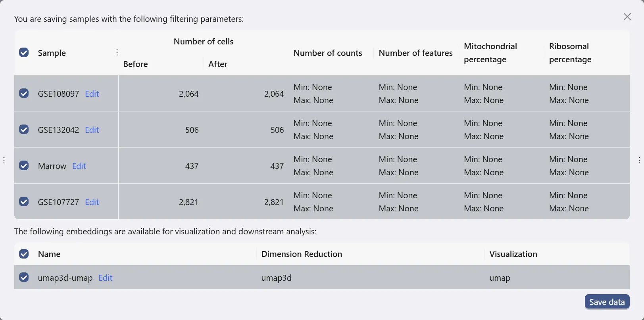Click left edge vertical dots handle
The image size is (644, 320).
click(x=4, y=160)
